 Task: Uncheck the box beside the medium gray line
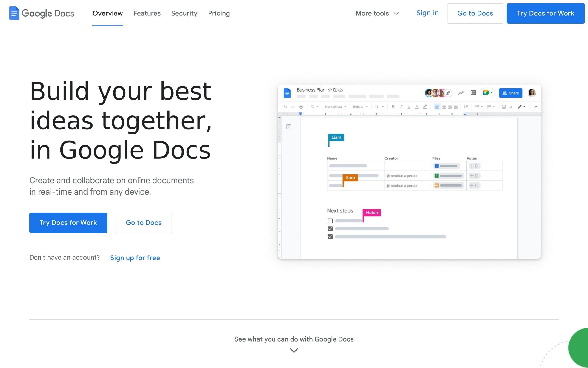coord(330,229)
